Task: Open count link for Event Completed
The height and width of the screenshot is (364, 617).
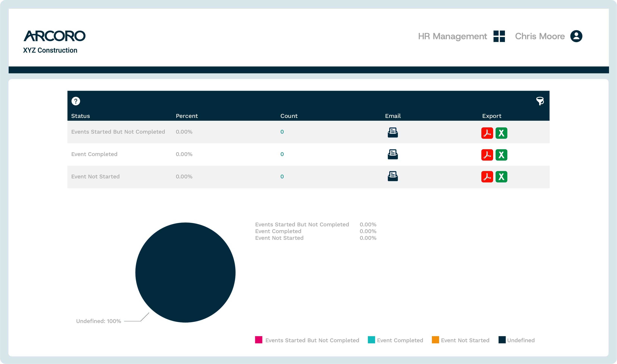Action: (282, 154)
